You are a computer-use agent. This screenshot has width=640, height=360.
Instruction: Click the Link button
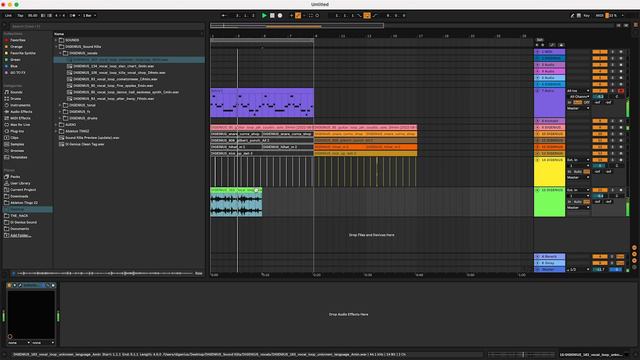[8, 15]
